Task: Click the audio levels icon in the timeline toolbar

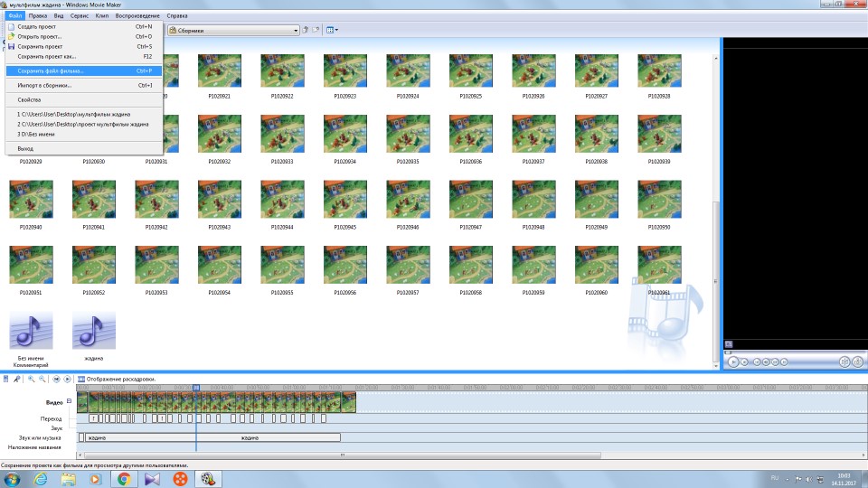Action: 6,379
